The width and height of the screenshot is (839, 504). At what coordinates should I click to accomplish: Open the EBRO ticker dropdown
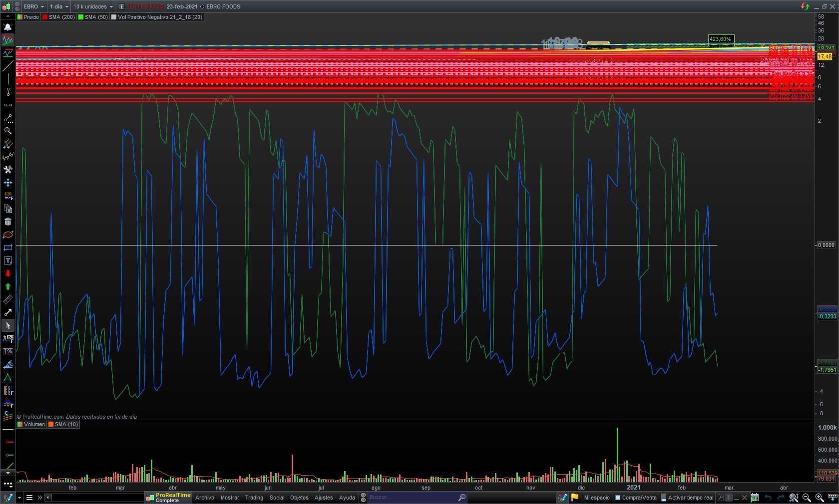pos(33,6)
